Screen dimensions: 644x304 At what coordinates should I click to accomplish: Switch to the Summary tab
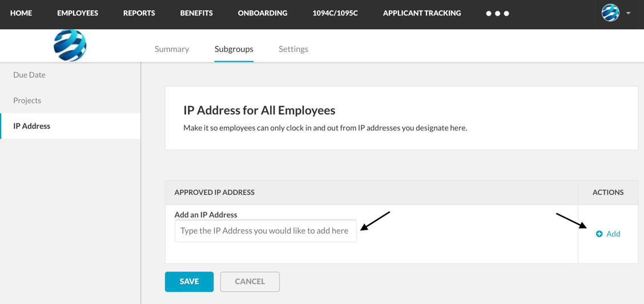click(172, 49)
